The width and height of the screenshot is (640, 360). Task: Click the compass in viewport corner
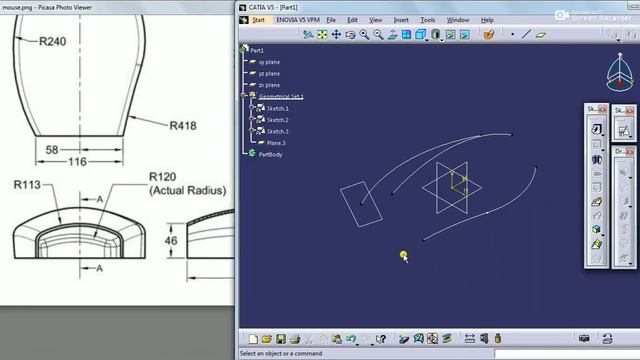point(620,73)
